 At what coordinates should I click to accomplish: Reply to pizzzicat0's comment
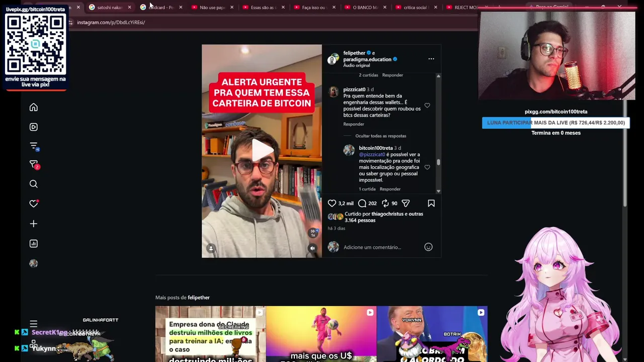click(x=354, y=124)
